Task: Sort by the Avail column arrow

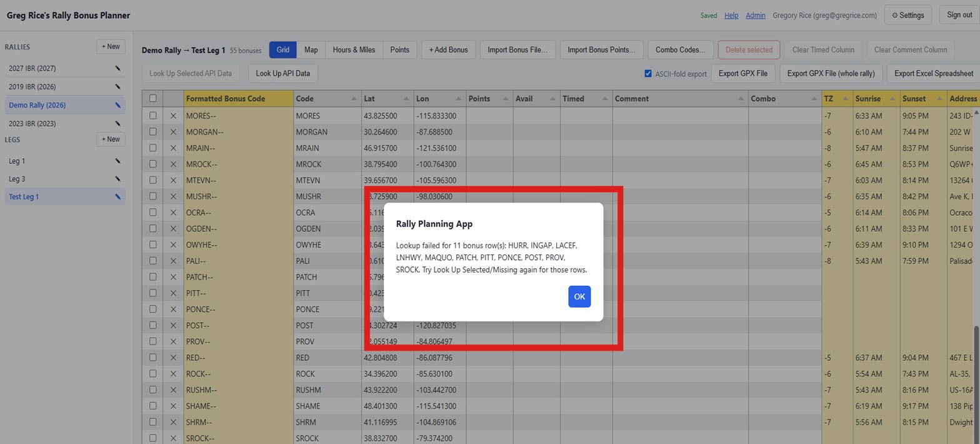Action: pos(552,99)
